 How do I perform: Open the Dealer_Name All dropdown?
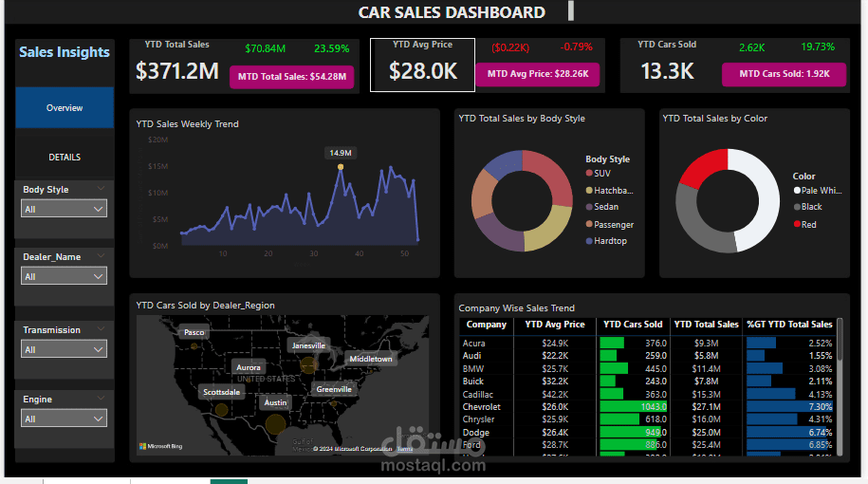[65, 276]
